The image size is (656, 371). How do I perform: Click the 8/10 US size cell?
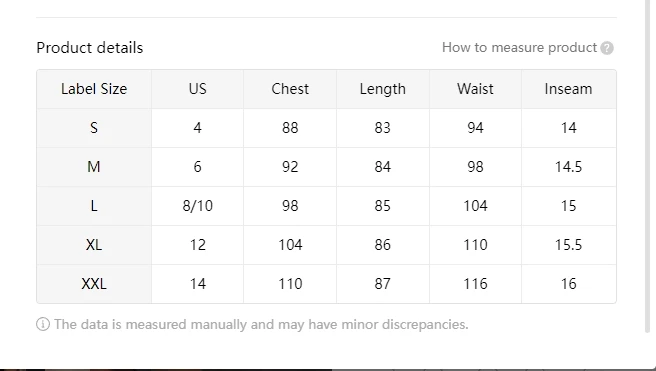(x=197, y=206)
